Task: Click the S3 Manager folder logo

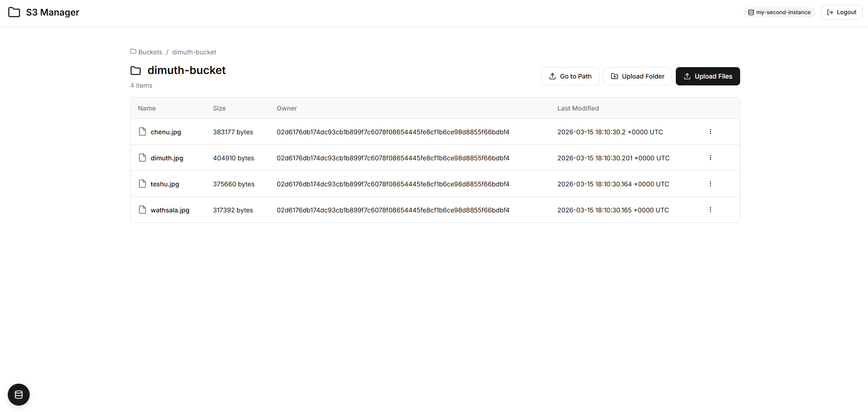Action: pos(14,12)
